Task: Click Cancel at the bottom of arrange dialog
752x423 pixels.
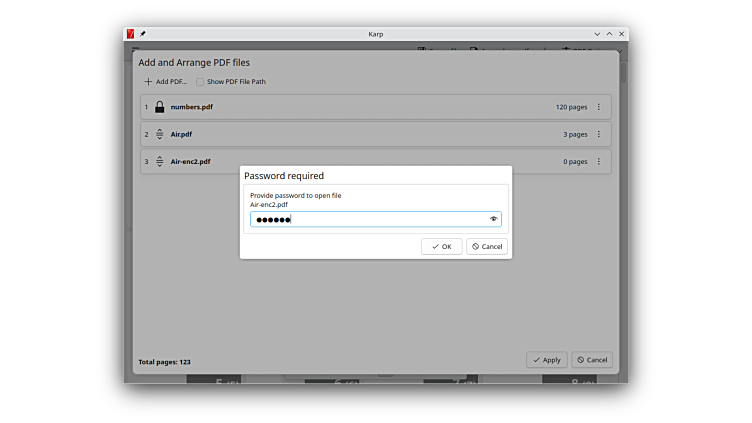Action: pos(591,360)
